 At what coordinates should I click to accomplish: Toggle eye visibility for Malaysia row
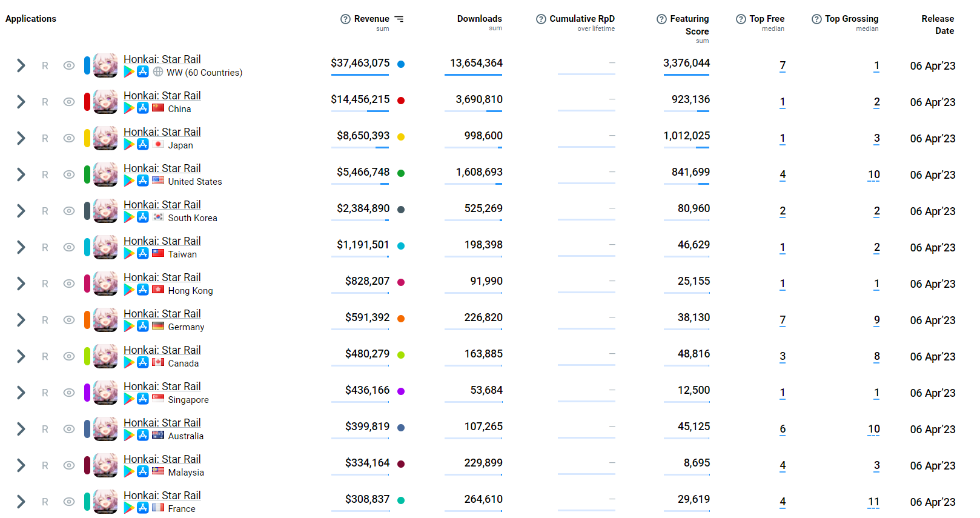[x=69, y=465]
